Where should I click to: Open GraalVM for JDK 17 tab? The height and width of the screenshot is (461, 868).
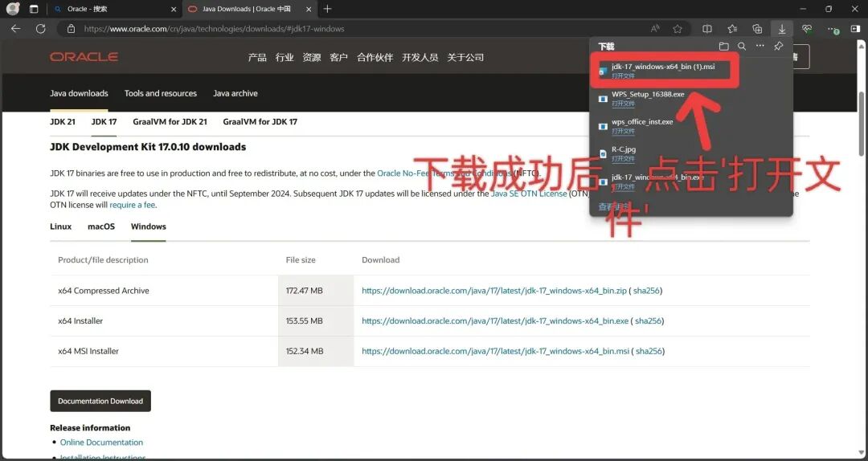point(260,121)
